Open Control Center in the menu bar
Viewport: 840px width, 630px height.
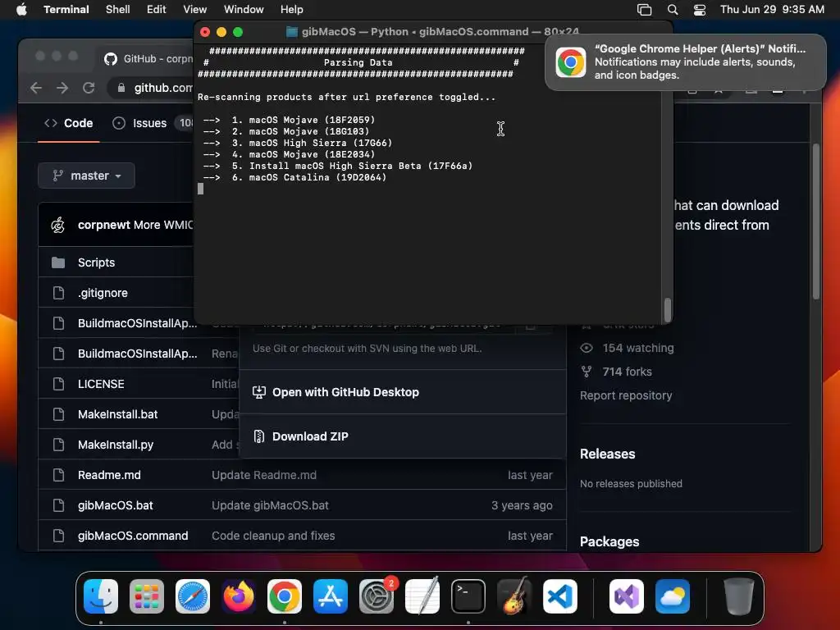[700, 9]
